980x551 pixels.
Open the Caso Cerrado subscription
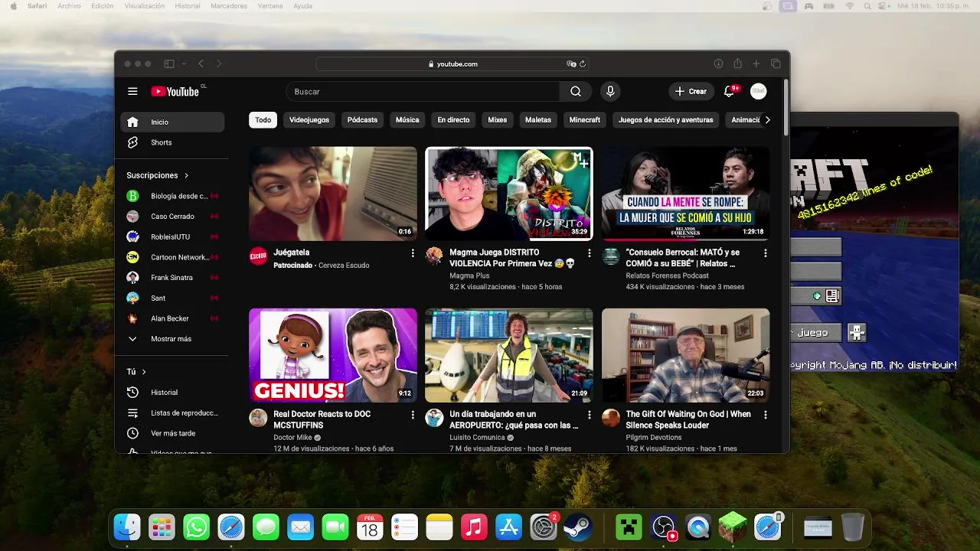click(x=172, y=217)
